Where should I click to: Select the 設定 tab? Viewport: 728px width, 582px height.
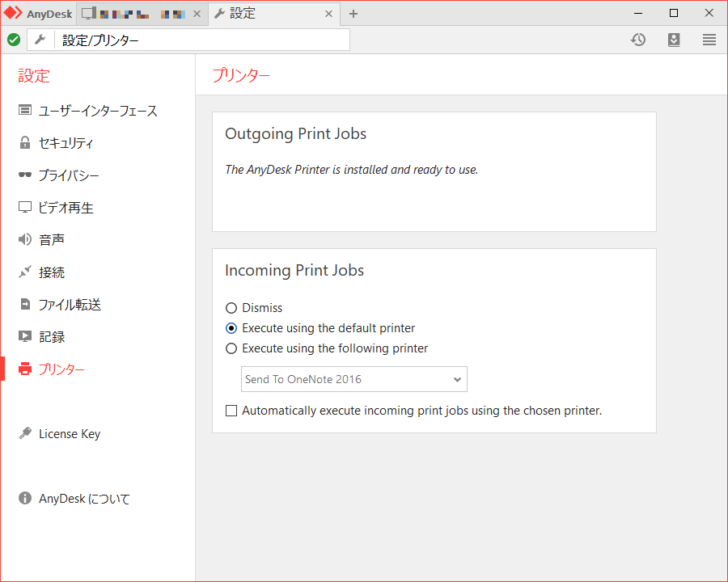coord(274,14)
